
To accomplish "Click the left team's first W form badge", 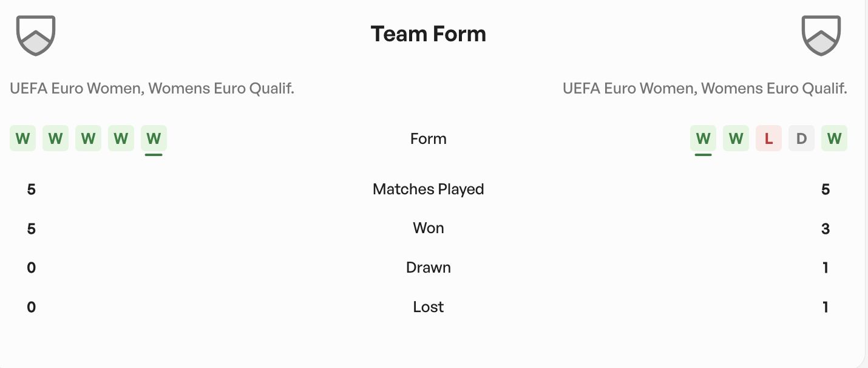I will pos(22,138).
